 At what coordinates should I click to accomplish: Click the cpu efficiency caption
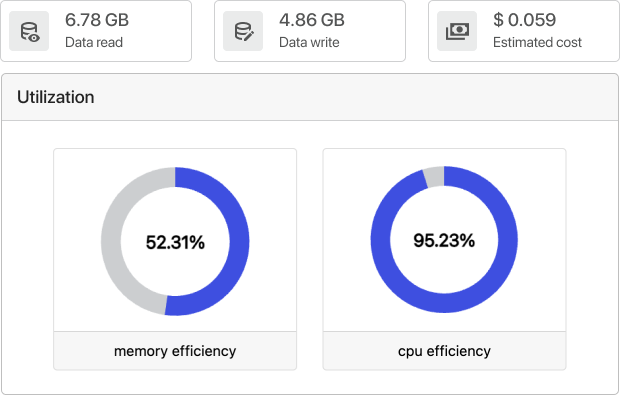click(x=444, y=351)
